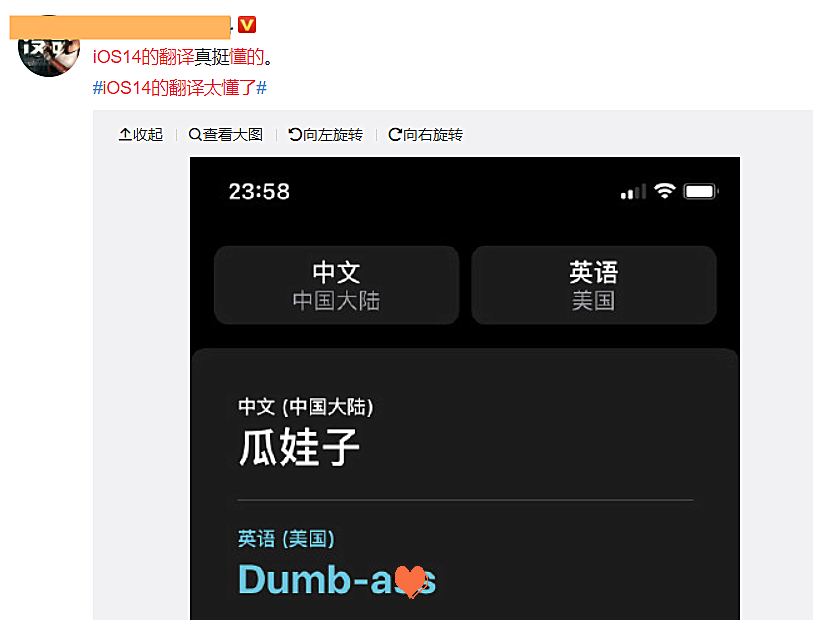
Task: Open the poster's profile avatar
Action: tap(49, 47)
